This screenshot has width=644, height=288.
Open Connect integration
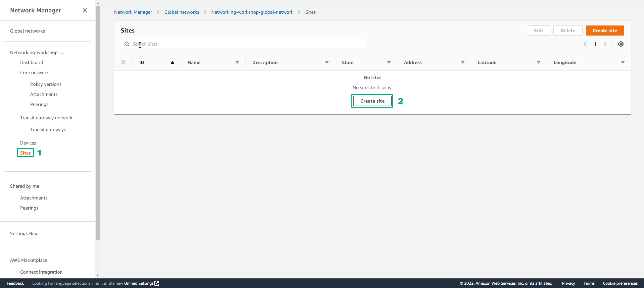click(41, 272)
